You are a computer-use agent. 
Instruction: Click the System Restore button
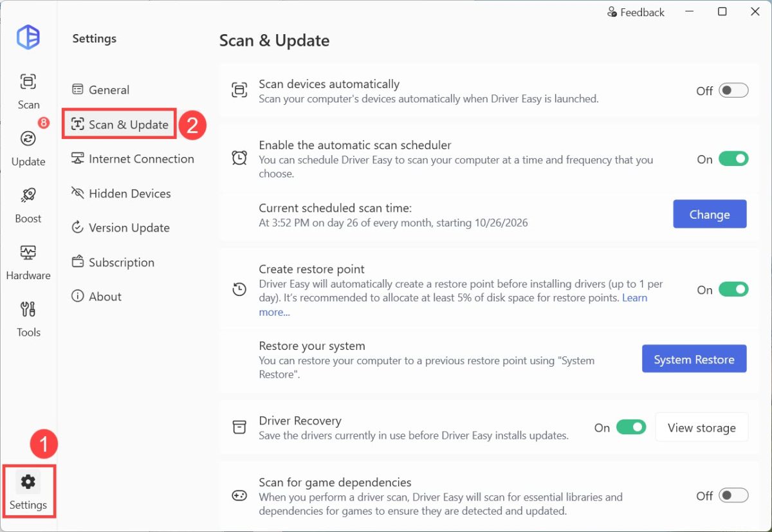[x=694, y=359]
